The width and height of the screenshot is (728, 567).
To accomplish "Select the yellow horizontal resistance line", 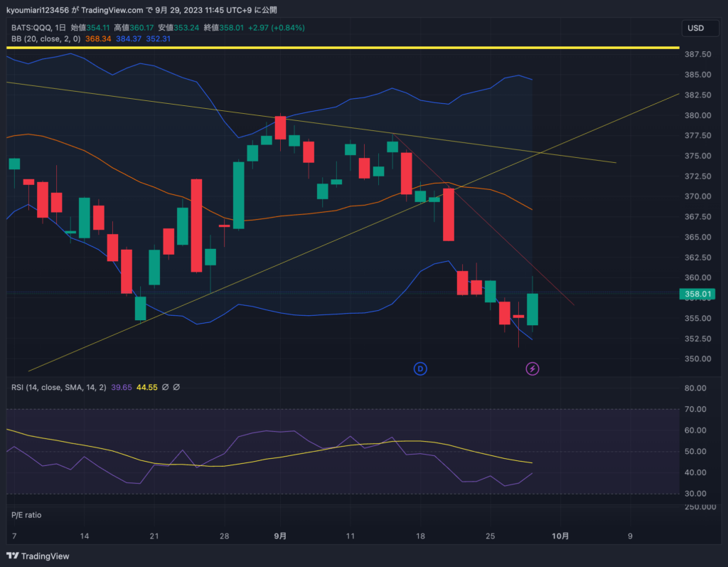I will click(x=343, y=48).
